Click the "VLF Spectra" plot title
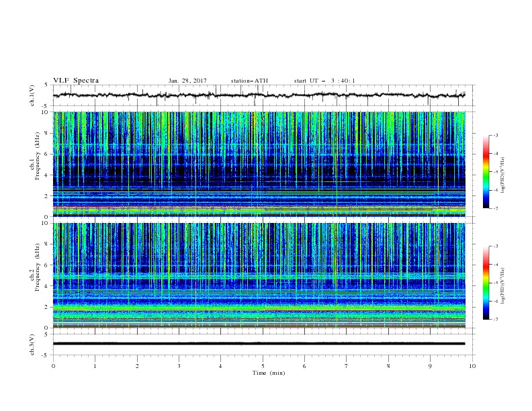 click(x=76, y=81)
